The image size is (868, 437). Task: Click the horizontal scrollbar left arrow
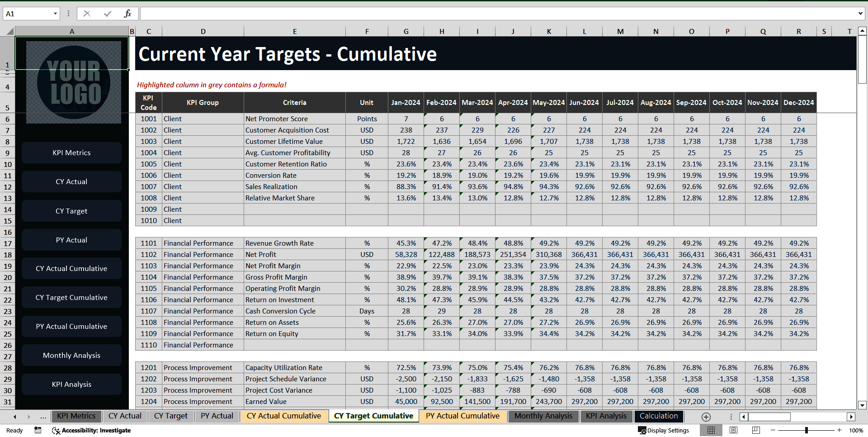click(x=744, y=417)
